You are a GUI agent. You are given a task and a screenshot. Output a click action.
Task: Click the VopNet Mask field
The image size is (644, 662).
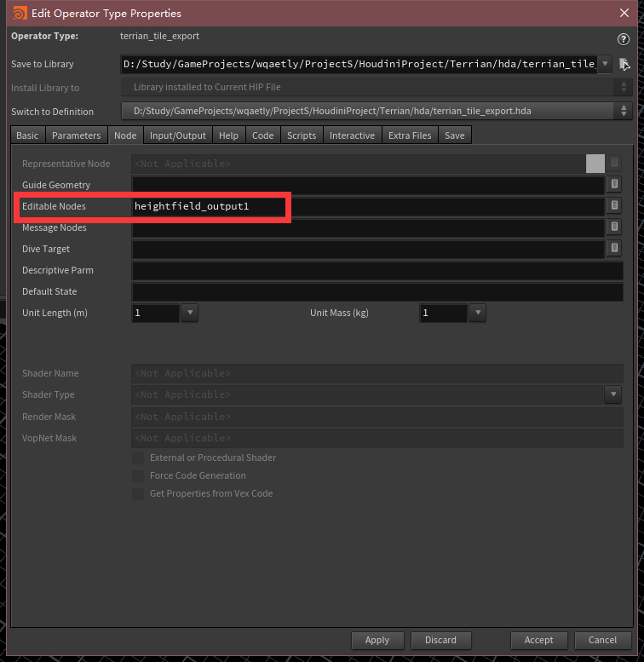click(377, 438)
